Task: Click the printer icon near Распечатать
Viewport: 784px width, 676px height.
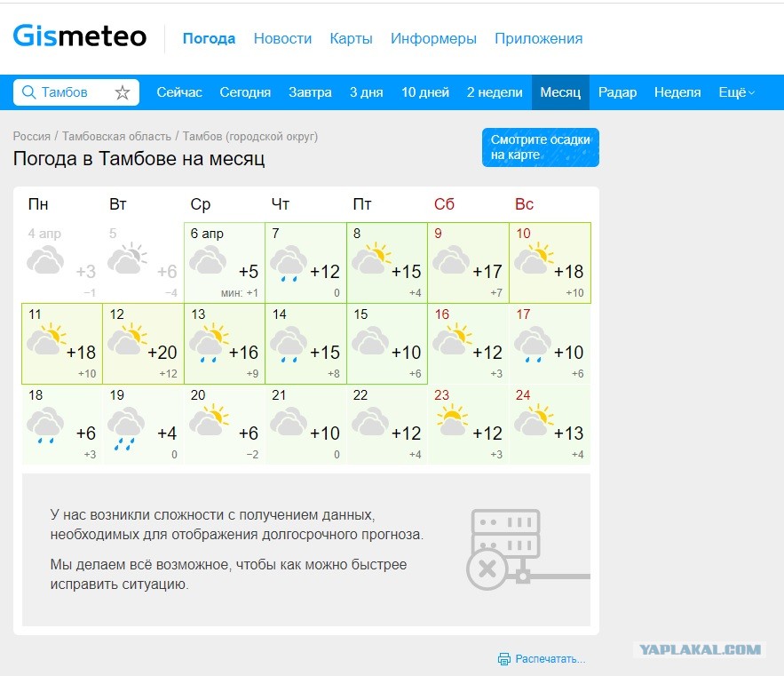Action: click(504, 658)
